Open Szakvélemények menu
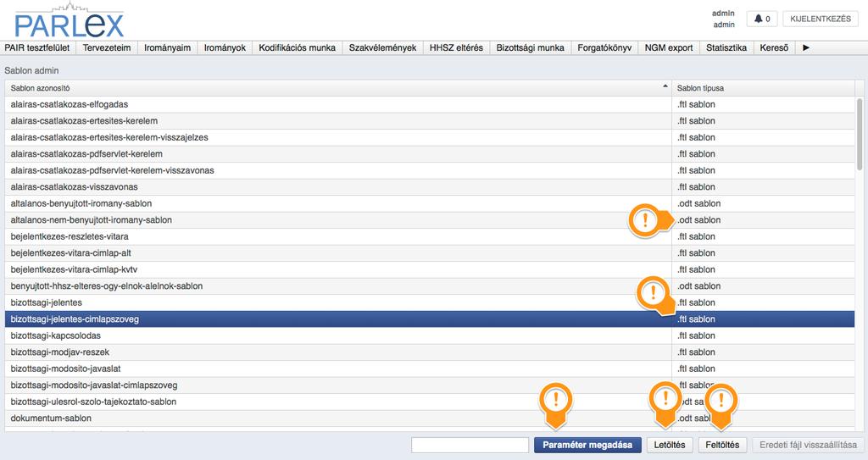 click(382, 47)
